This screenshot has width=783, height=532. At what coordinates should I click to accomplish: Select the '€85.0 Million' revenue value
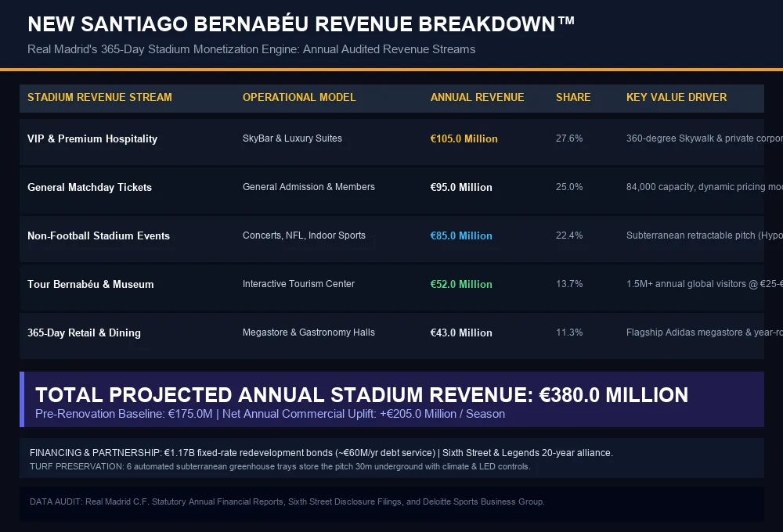click(461, 235)
